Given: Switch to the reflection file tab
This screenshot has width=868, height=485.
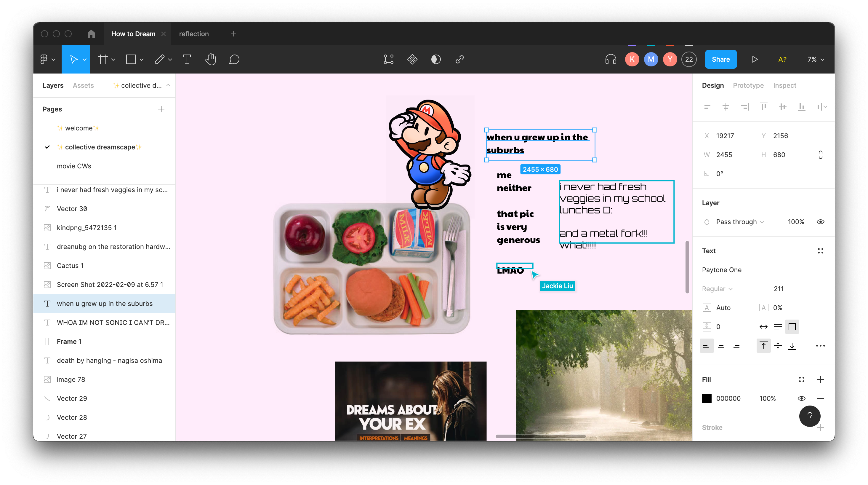Looking at the screenshot, I should (x=194, y=34).
